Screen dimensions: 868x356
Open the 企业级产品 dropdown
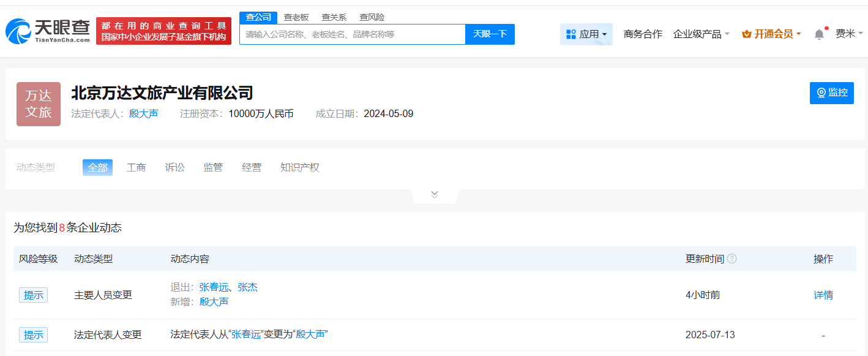701,34
